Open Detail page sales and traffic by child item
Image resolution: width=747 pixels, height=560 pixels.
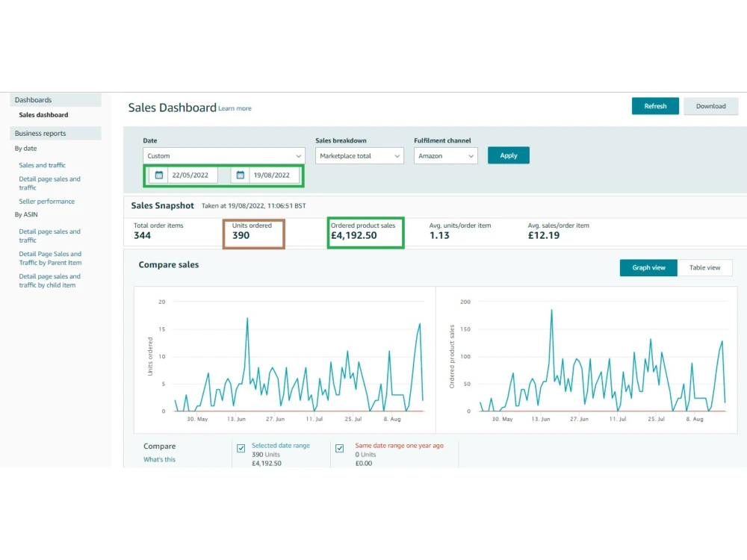pos(49,281)
